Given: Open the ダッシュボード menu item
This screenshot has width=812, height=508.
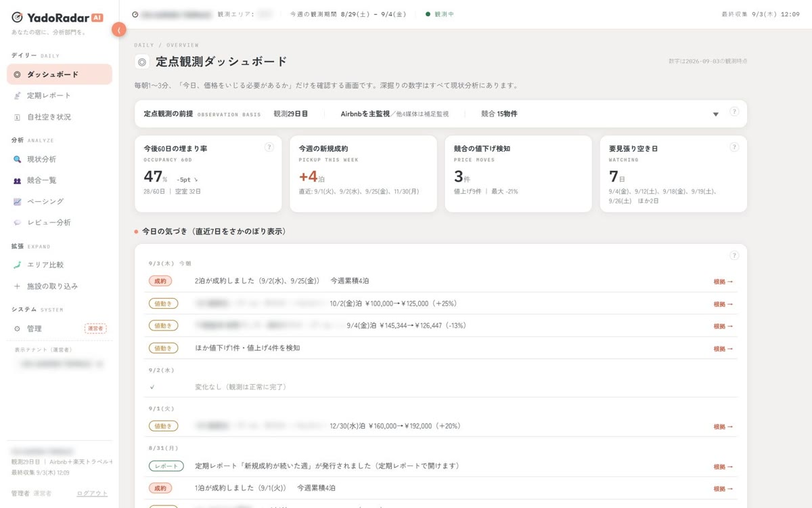Looking at the screenshot, I should [x=60, y=75].
